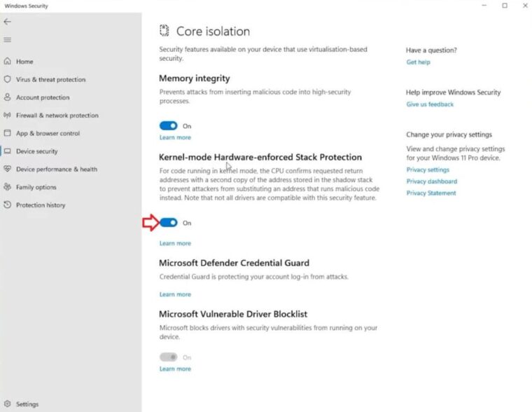Click the Core isolation page heading
The image size is (532, 412).
213,32
